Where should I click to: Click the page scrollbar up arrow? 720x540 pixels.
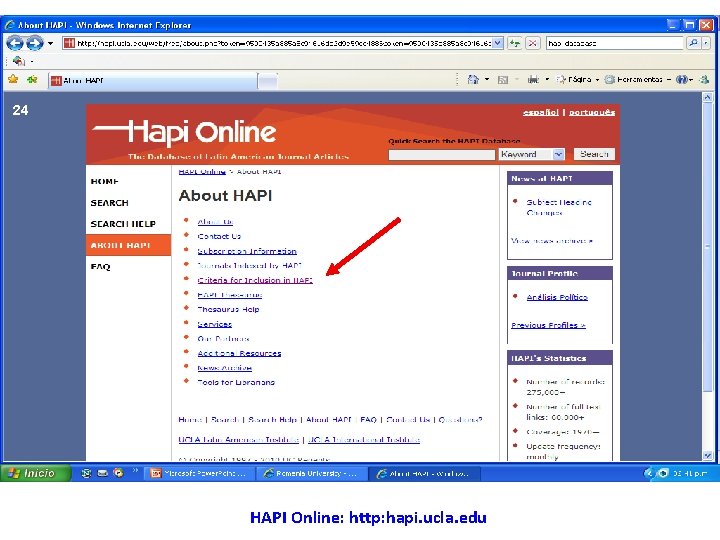(707, 97)
